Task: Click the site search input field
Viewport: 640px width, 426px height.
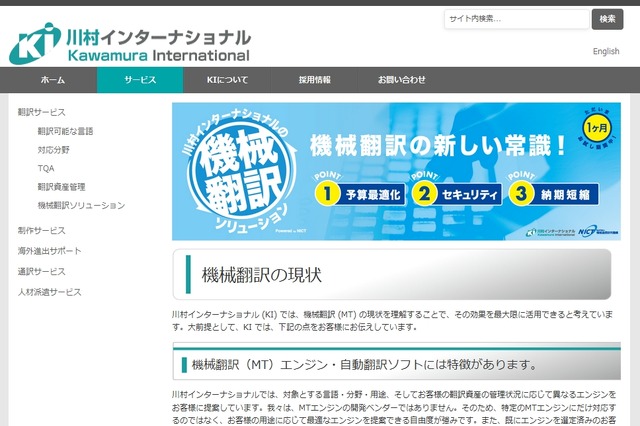Action: (517, 19)
